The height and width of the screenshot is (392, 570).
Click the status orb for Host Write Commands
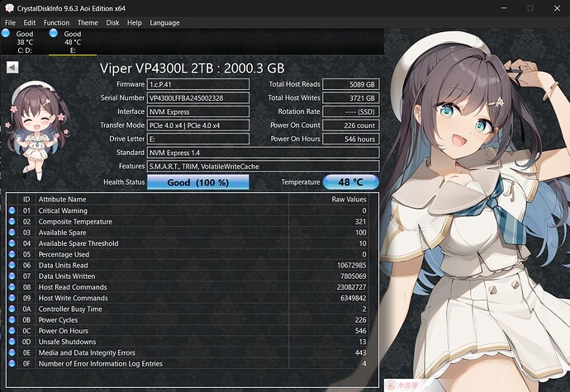(x=12, y=298)
